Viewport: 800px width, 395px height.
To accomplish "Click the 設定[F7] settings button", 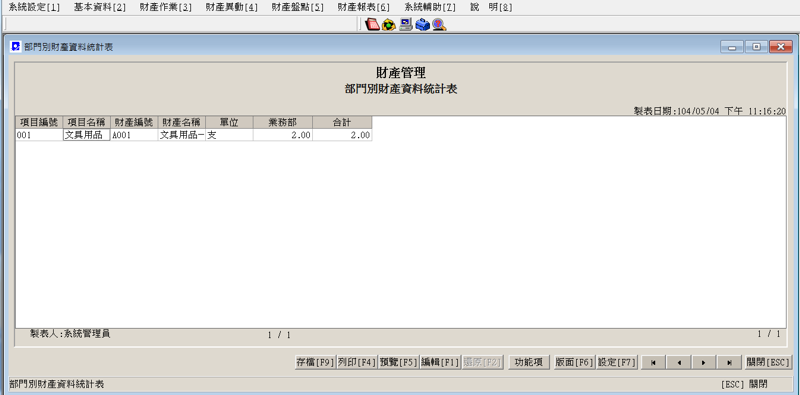I will click(617, 362).
